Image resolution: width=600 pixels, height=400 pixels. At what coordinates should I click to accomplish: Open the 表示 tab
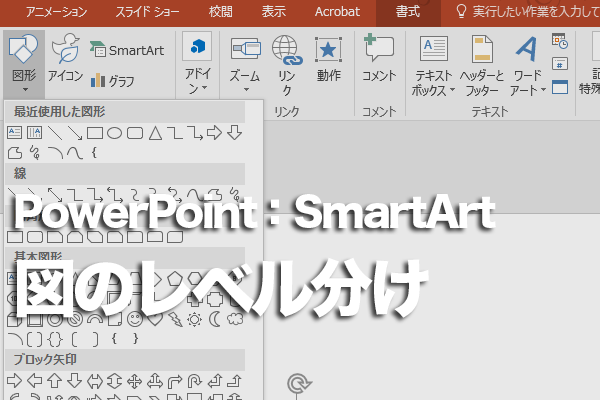tap(274, 12)
